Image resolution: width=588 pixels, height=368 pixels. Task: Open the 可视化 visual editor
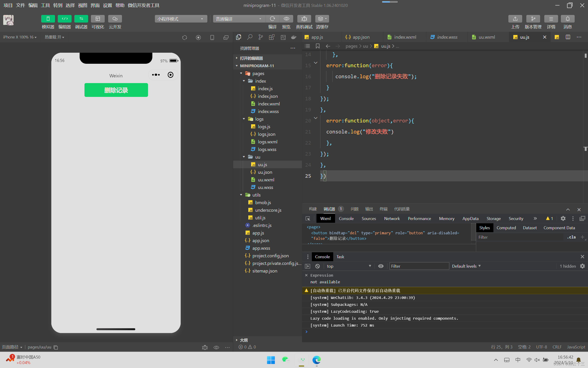pyautogui.click(x=98, y=19)
